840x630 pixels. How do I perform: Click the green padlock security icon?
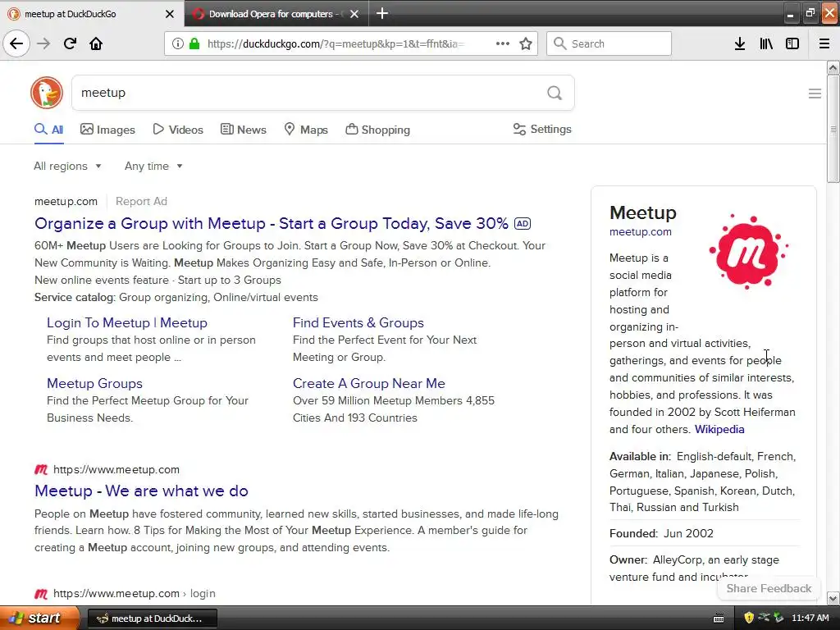pyautogui.click(x=194, y=43)
